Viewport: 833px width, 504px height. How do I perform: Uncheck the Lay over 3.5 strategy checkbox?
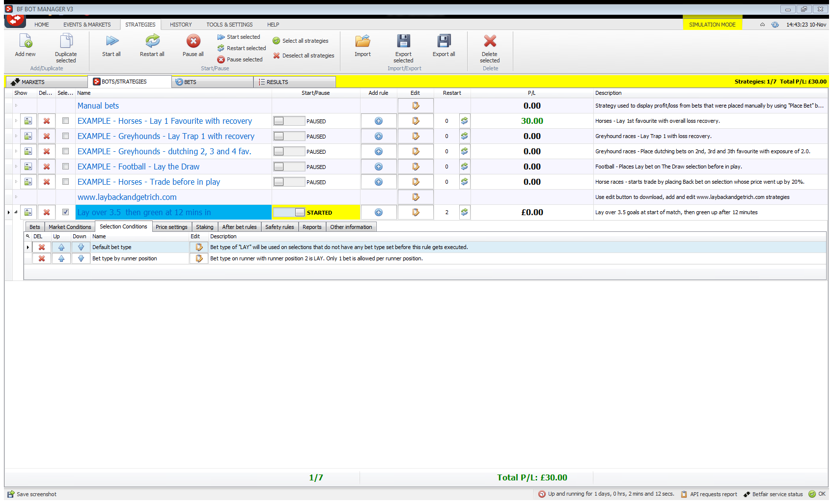[x=65, y=212]
